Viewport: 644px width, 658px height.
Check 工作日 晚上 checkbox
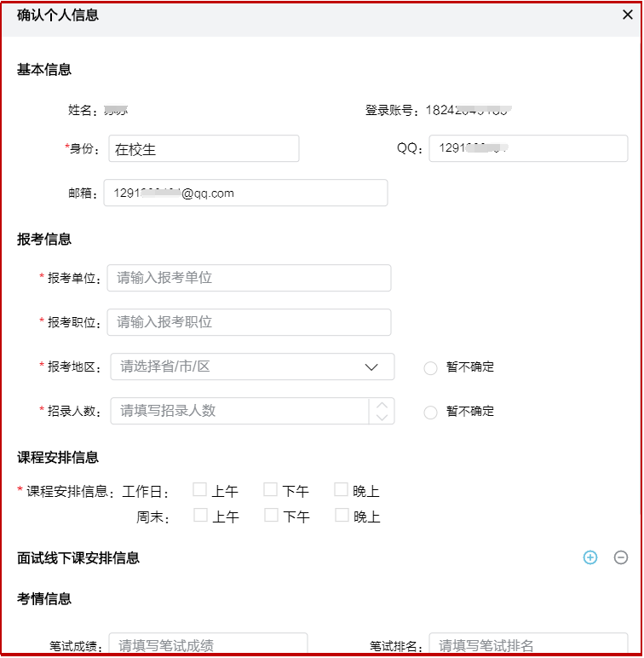(341, 490)
